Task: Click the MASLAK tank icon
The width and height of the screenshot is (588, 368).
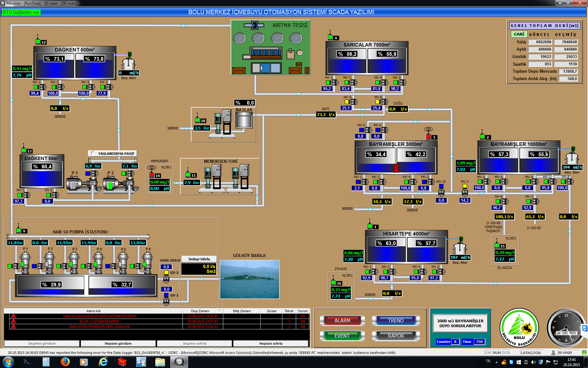Action: (x=244, y=120)
